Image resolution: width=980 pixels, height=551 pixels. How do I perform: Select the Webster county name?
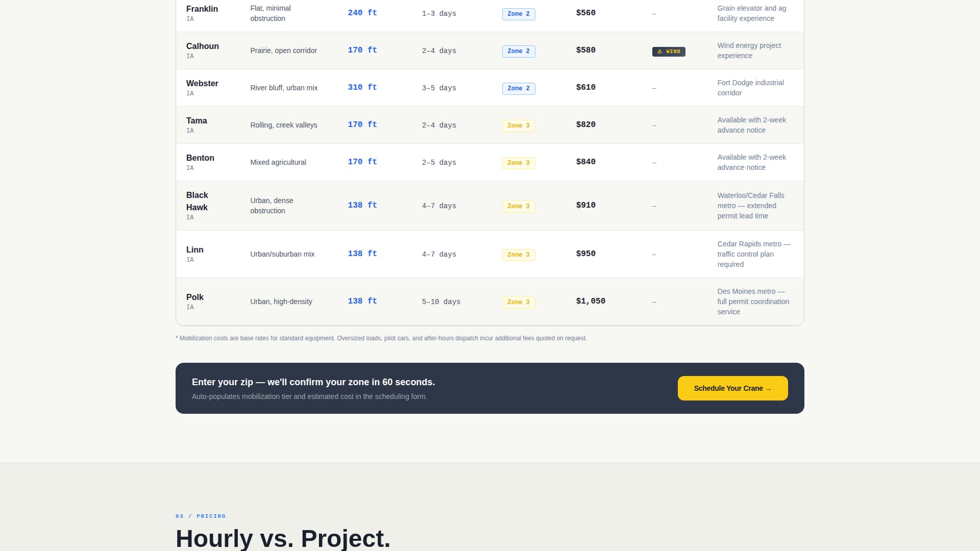202,83
